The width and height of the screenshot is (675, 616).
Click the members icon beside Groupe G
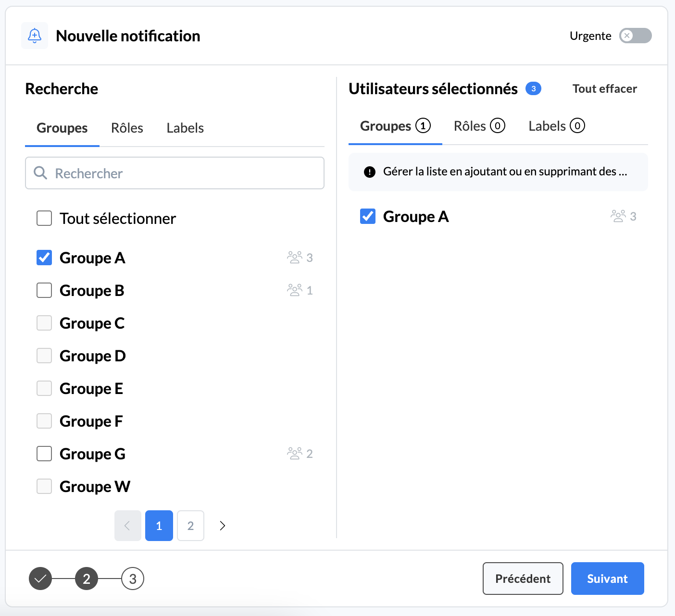click(294, 454)
